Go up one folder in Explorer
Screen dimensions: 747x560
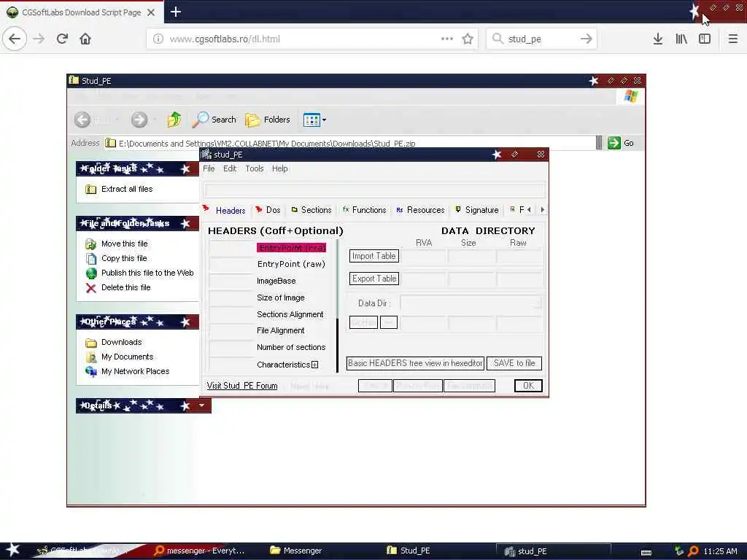pyautogui.click(x=174, y=120)
